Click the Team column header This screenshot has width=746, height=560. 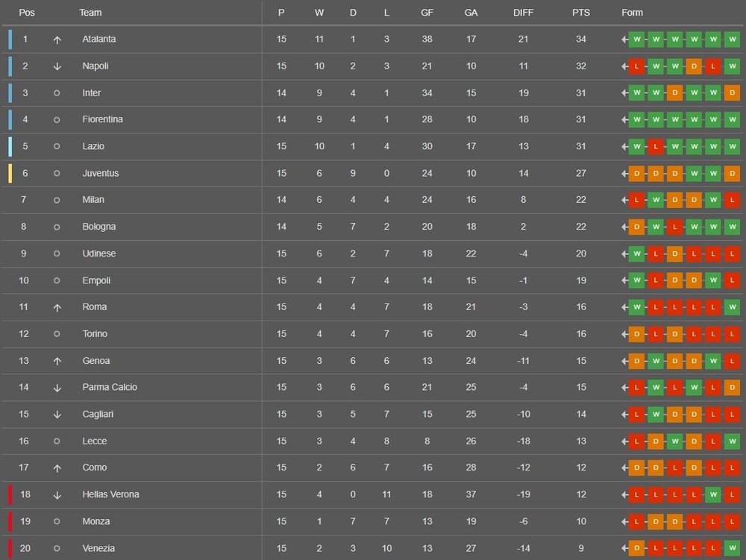(90, 13)
